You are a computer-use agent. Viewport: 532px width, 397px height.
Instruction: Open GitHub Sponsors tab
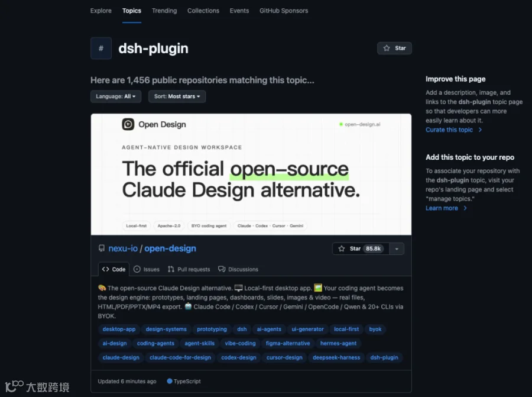coord(284,11)
